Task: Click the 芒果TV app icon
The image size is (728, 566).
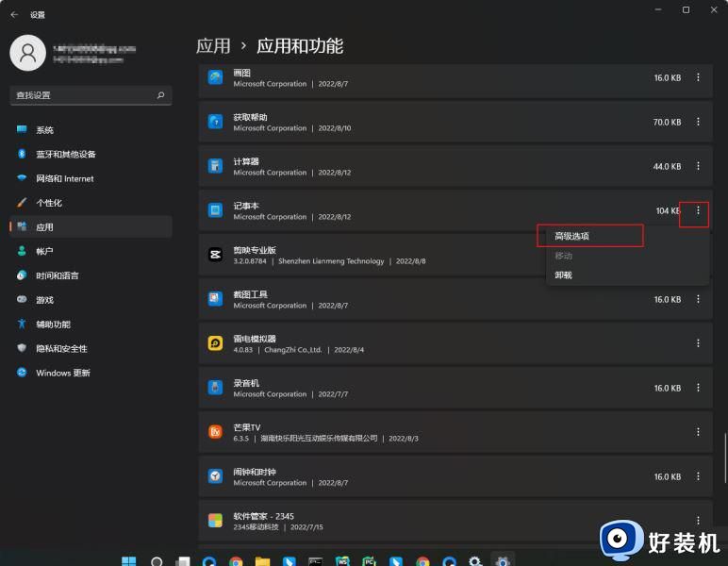Action: coord(215,432)
